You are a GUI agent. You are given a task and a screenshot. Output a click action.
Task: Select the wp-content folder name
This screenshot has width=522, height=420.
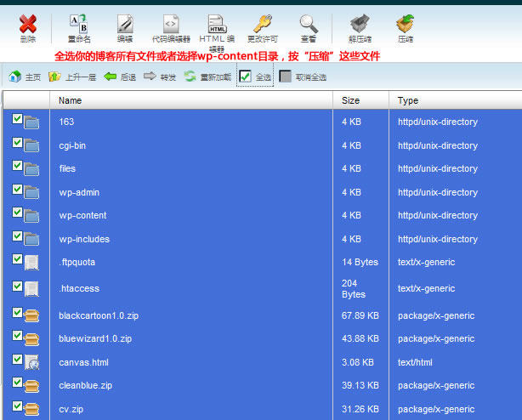83,216
